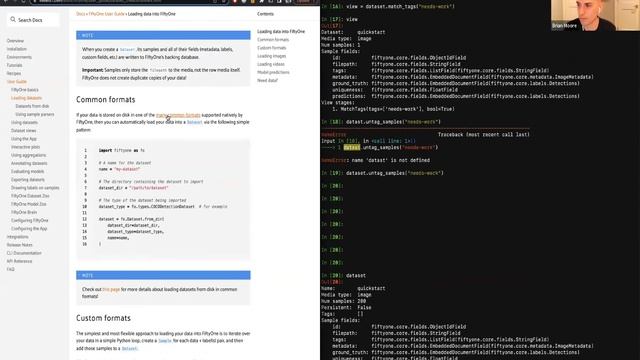
Task: Open Drawing labels on samples page
Action: point(35,188)
